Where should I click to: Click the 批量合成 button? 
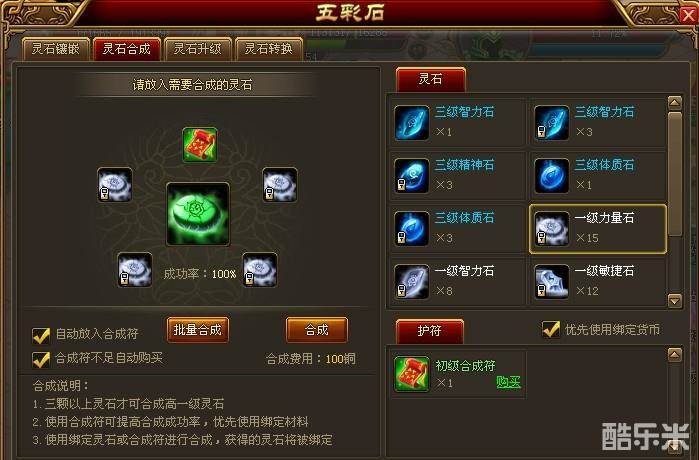pos(198,330)
